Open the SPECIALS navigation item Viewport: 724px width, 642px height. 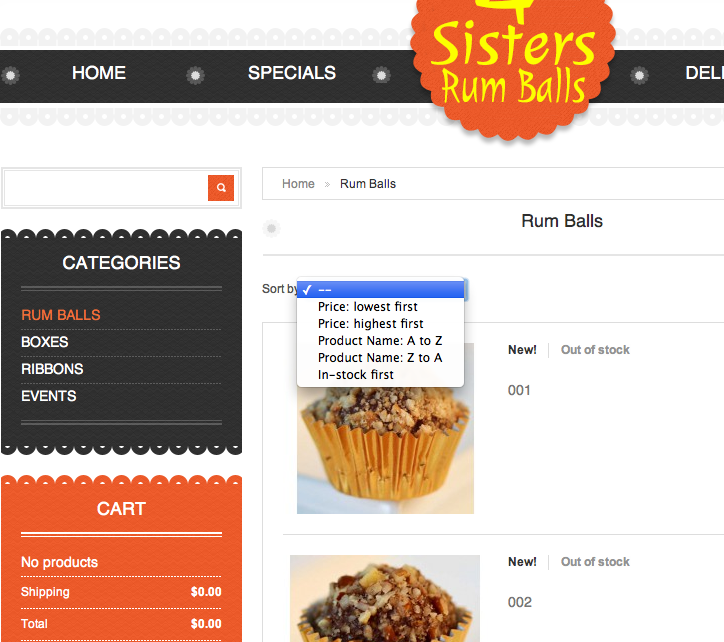(292, 73)
